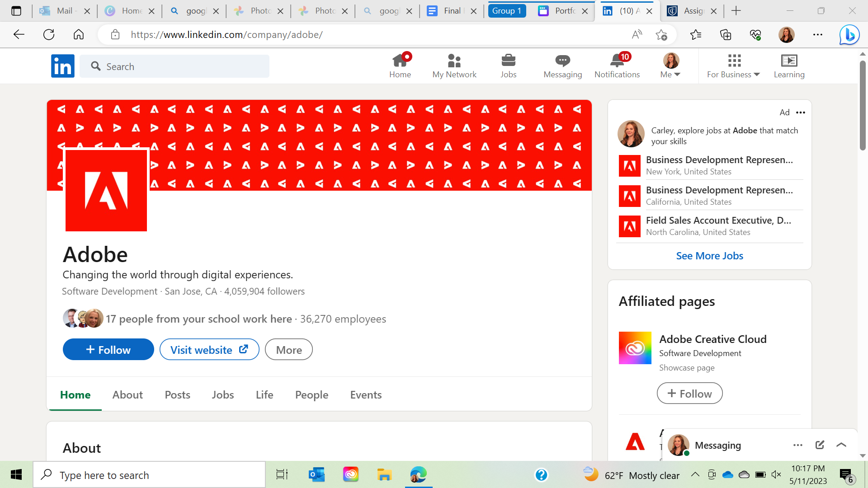Toggle Read aloud in the address bar
868x488 pixels.
(x=637, y=34)
